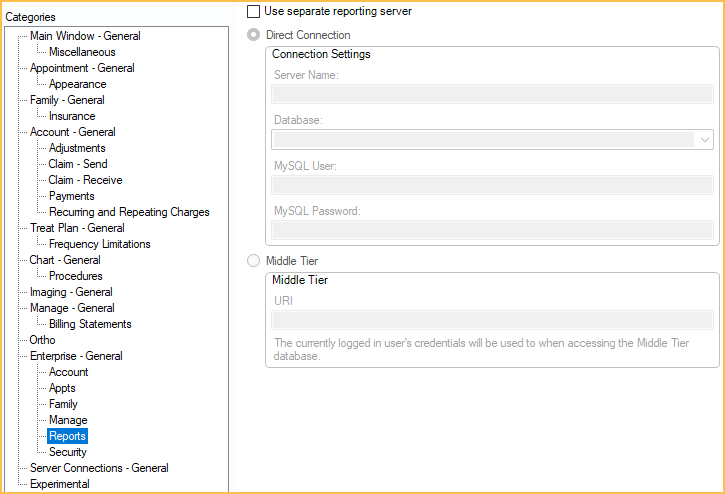Select Appearance under Appointment

pos(77,84)
